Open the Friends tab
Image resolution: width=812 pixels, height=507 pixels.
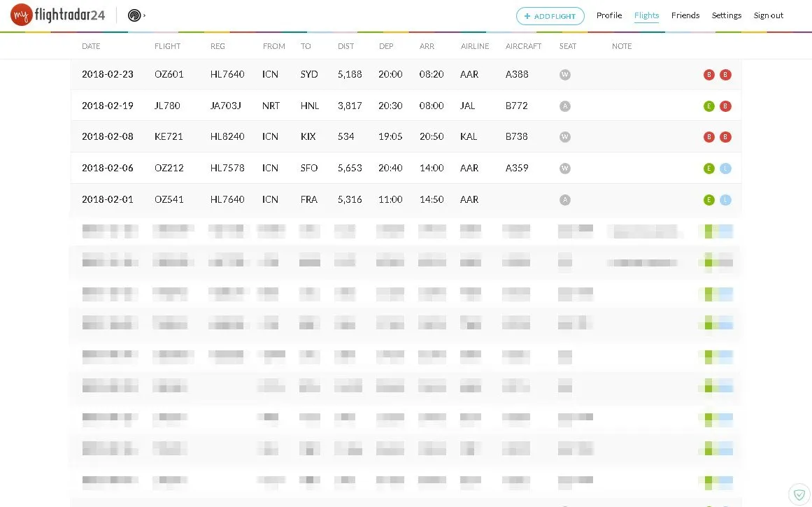click(x=685, y=15)
